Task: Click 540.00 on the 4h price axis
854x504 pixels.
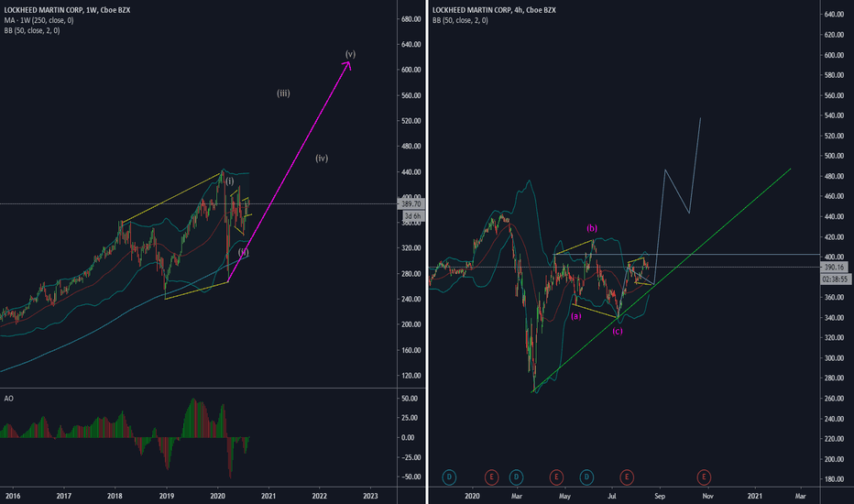Action: 835,115
